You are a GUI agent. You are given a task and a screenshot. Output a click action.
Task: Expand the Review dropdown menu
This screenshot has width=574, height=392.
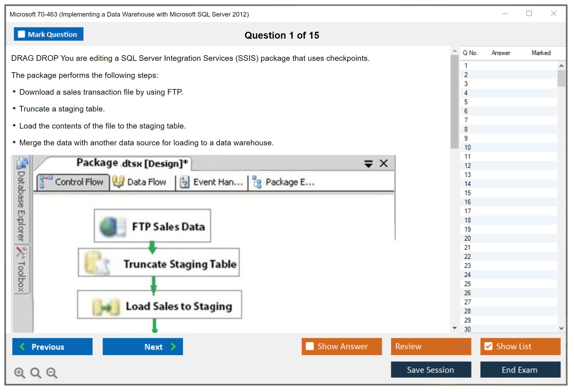(x=463, y=346)
